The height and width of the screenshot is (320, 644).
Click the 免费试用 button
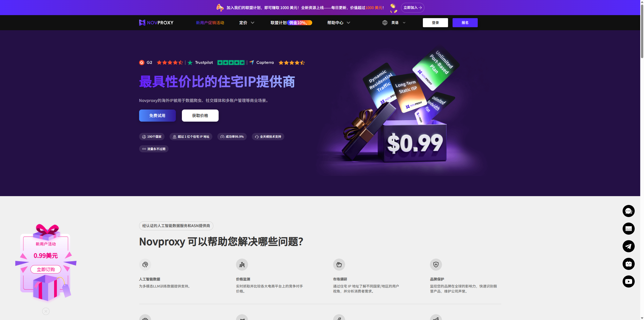coord(157,115)
